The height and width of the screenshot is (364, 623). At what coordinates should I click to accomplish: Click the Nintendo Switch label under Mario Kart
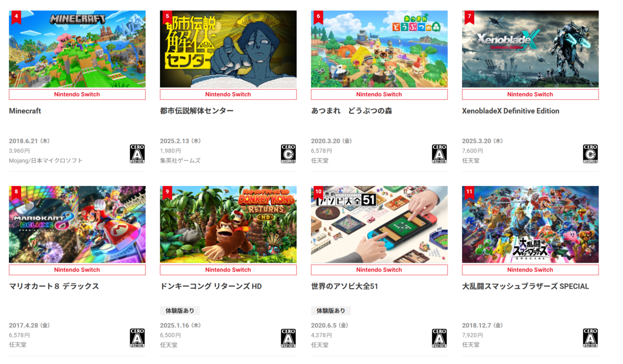77,270
